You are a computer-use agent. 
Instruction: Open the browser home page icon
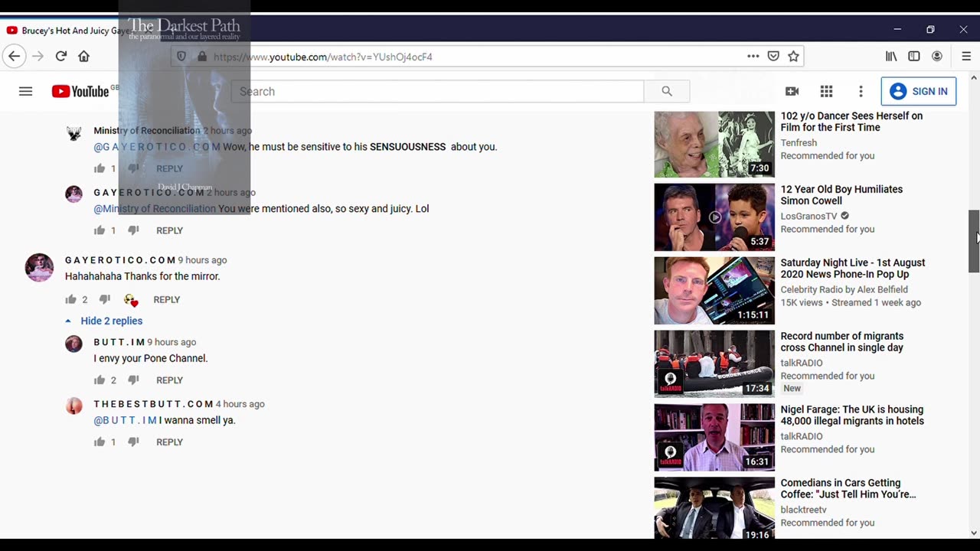pyautogui.click(x=84, y=56)
